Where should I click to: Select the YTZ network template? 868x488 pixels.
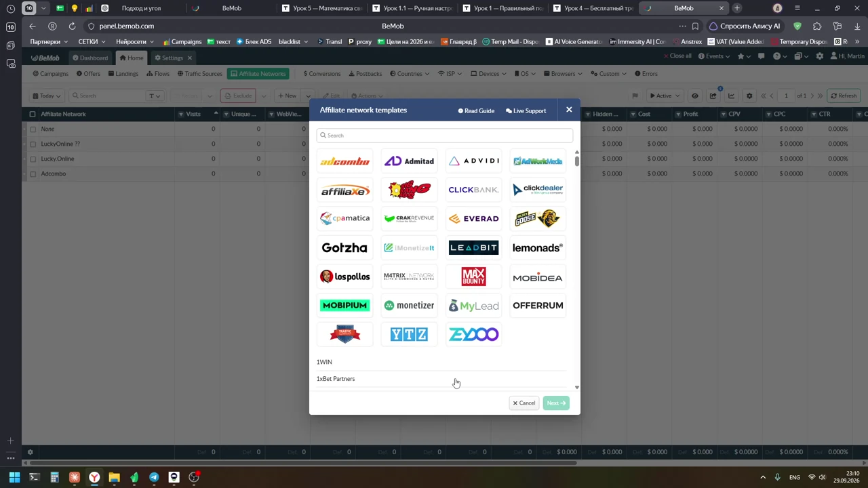click(x=409, y=334)
